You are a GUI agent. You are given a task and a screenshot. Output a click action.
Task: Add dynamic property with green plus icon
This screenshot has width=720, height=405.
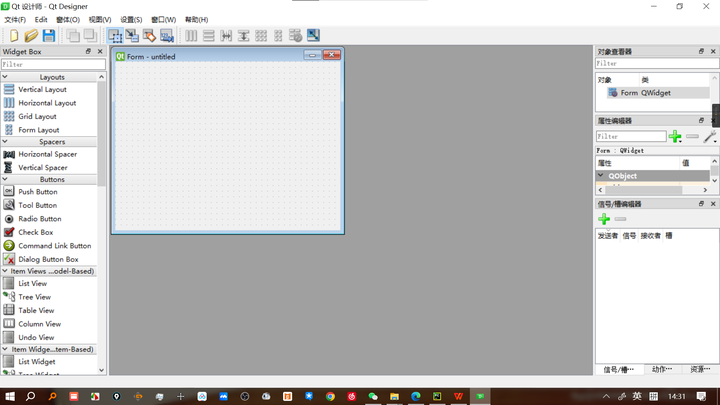[675, 136]
